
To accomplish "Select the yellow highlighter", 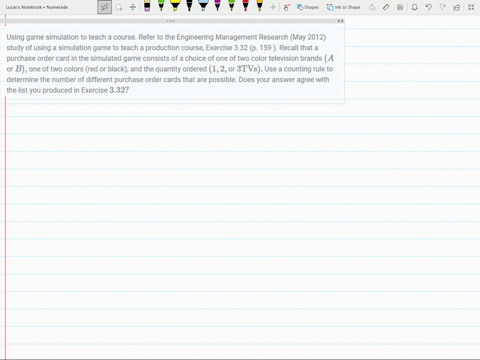I will click(x=175, y=6).
